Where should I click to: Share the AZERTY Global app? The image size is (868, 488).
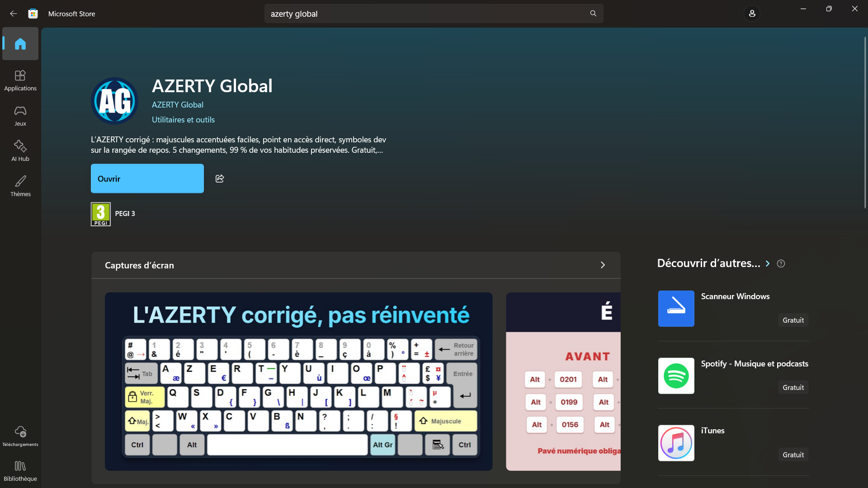(220, 178)
